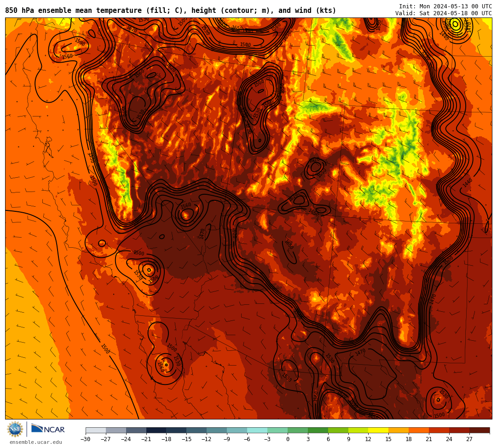Pick the dark green swatch between 3 and 6
Image resolution: width=497 pixels, height=448 pixels.
pos(318,430)
